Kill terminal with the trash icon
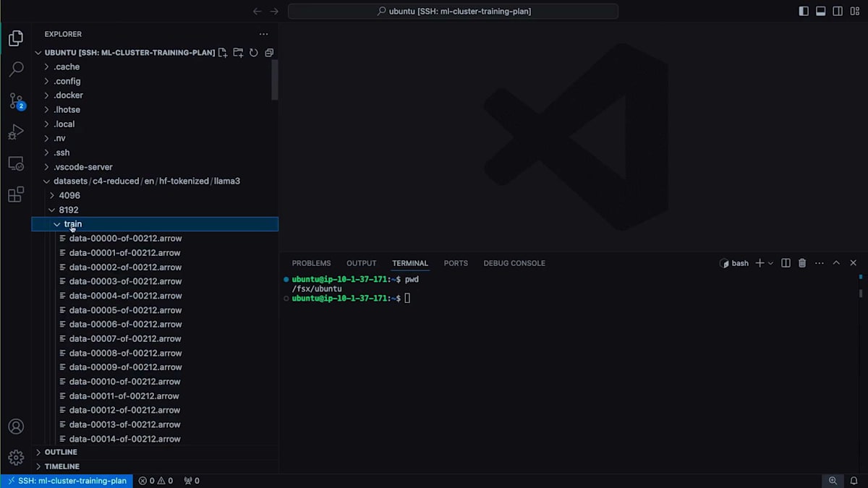Viewport: 868px width, 488px height. pos(802,263)
